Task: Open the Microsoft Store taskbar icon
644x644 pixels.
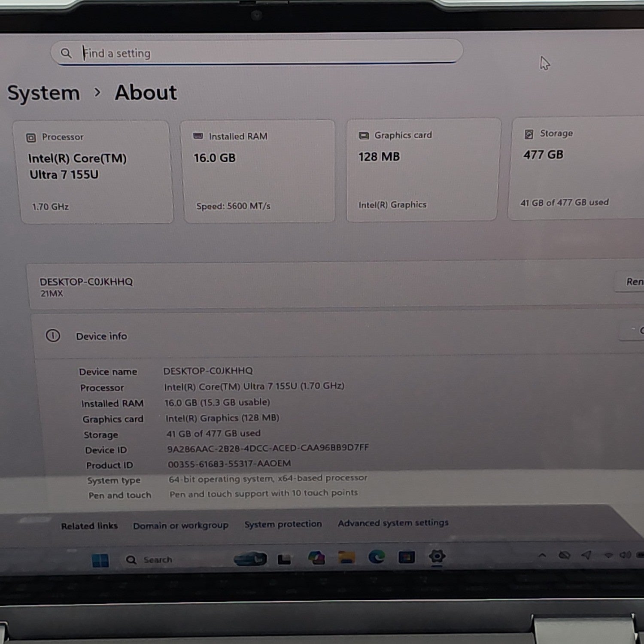Action: [407, 557]
